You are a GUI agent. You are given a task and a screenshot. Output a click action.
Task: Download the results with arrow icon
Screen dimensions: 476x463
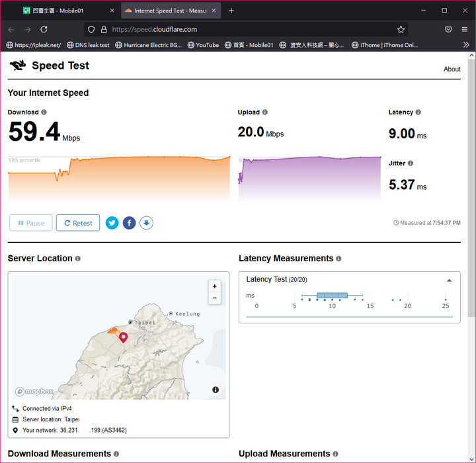[x=146, y=223]
